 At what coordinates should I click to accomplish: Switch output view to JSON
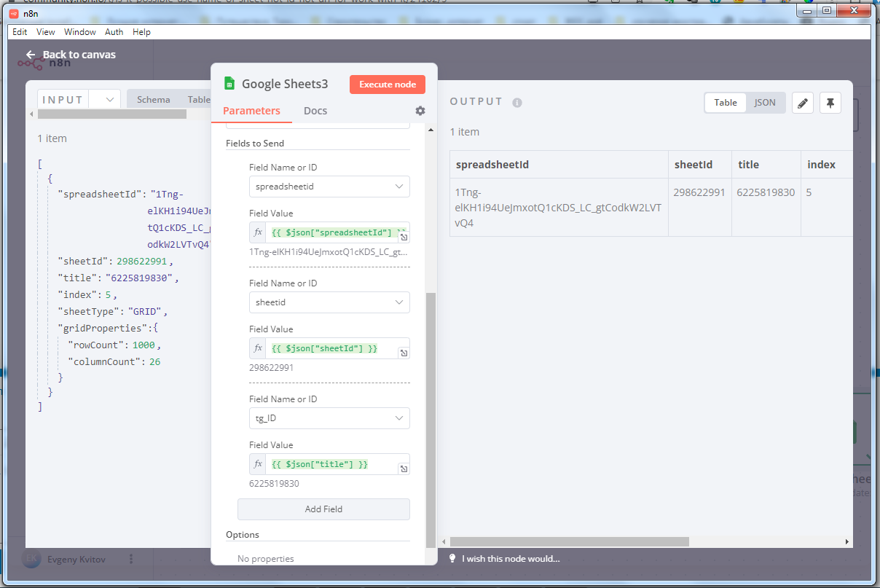(764, 103)
